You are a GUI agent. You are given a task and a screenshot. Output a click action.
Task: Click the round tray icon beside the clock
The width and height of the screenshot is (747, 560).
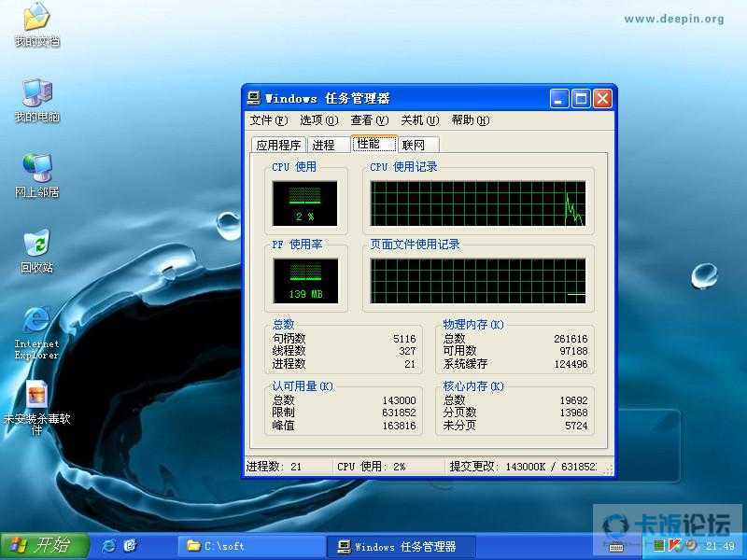pyautogui.click(x=691, y=546)
